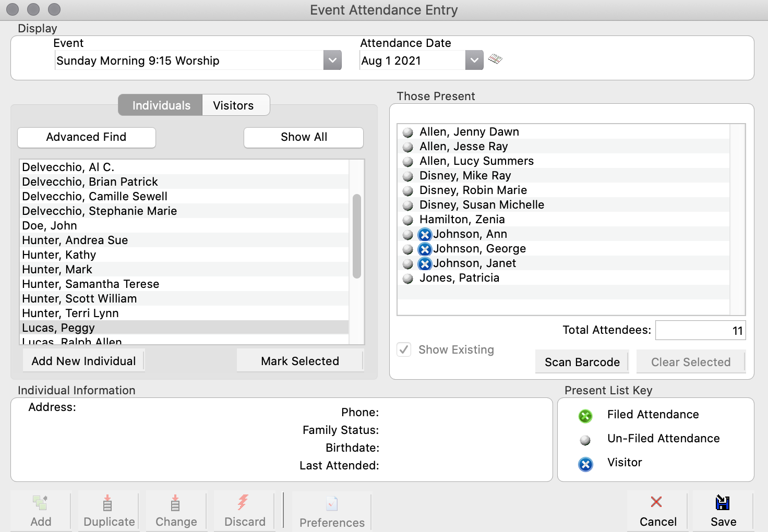Viewport: 768px width, 532px height.
Task: Click the red X Cancel icon
Action: point(656,502)
